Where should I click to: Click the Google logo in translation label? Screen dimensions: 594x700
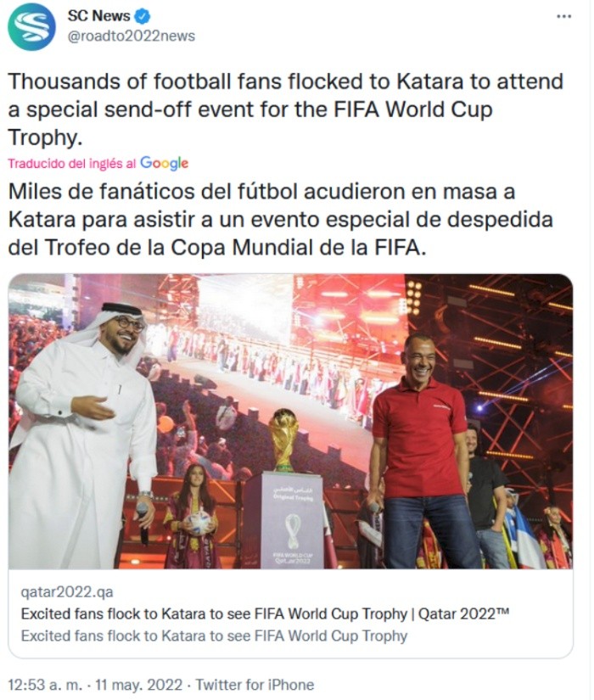point(164,163)
